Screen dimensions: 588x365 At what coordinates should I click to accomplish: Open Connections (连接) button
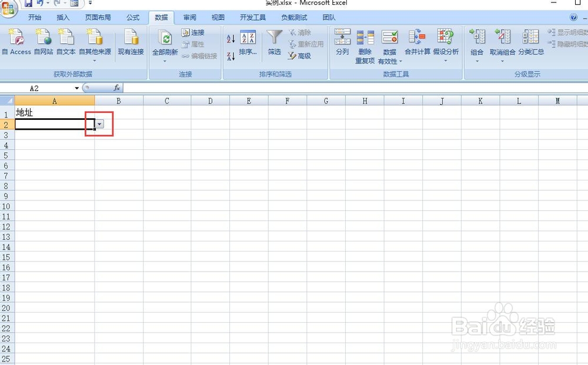[193, 32]
